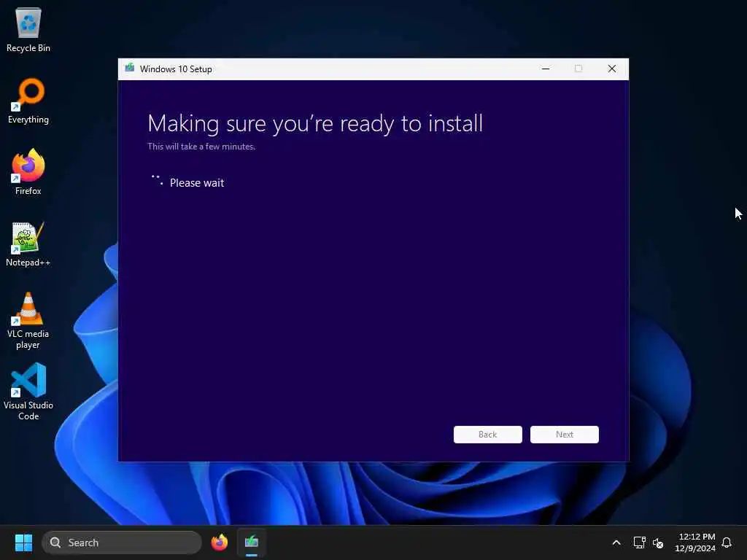The width and height of the screenshot is (747, 560).
Task: Click the Next button in Setup
Action: click(x=565, y=435)
